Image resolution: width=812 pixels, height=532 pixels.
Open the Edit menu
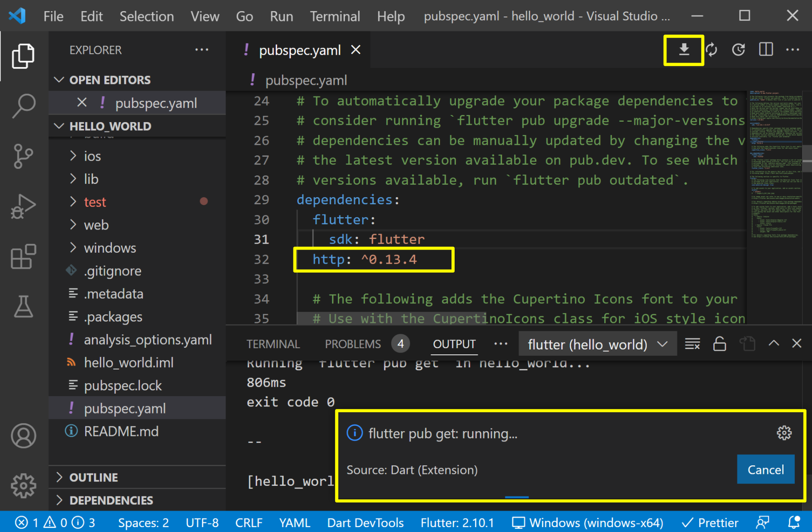[x=91, y=16]
